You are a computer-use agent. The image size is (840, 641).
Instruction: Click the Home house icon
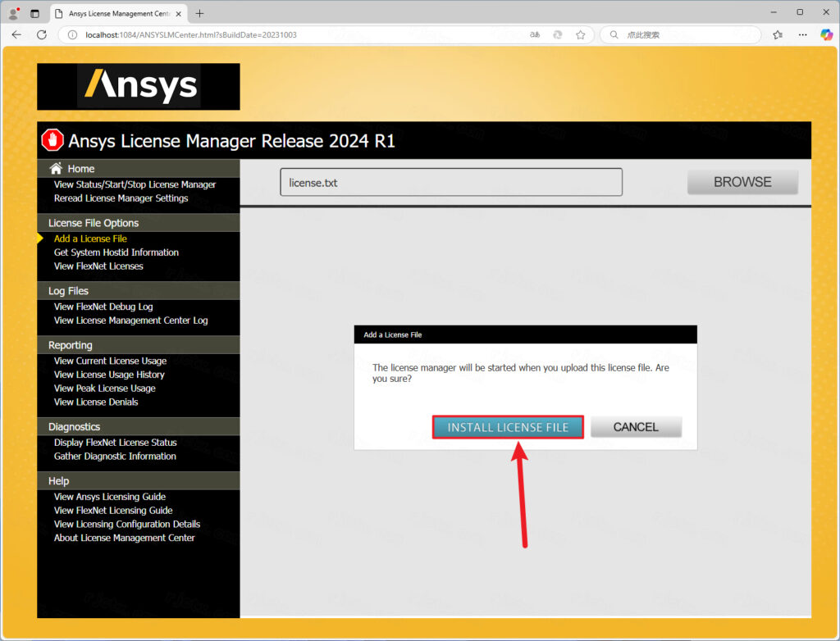(x=56, y=168)
